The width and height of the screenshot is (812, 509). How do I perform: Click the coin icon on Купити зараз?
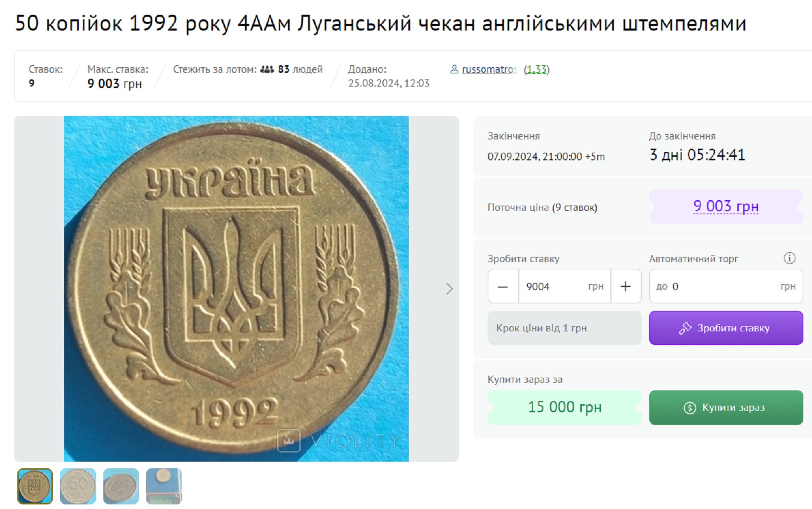tap(690, 408)
